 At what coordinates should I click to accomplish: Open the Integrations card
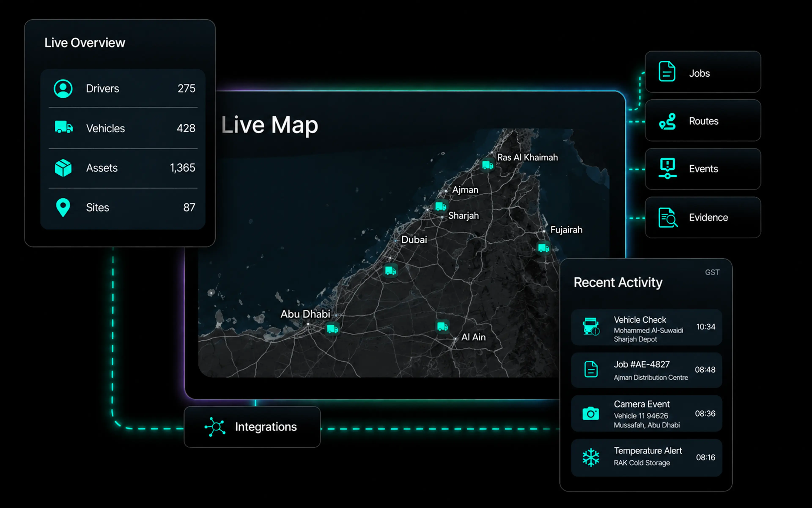click(252, 427)
